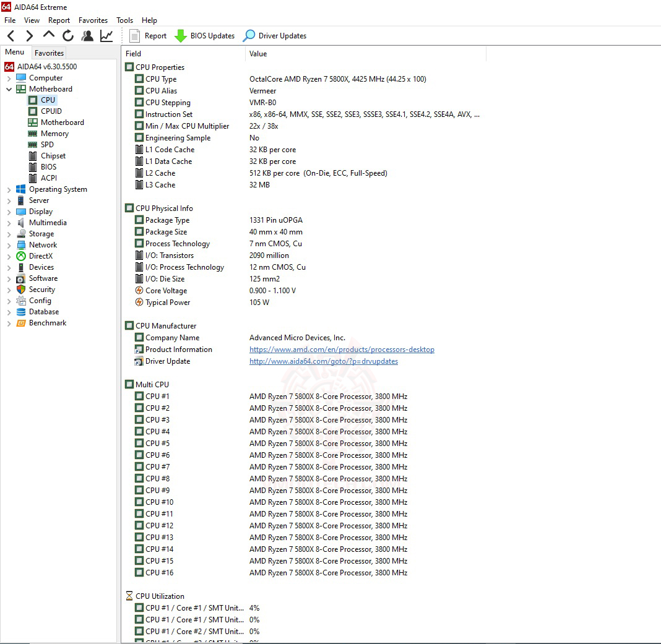Go forward with the right arrow icon

29,36
